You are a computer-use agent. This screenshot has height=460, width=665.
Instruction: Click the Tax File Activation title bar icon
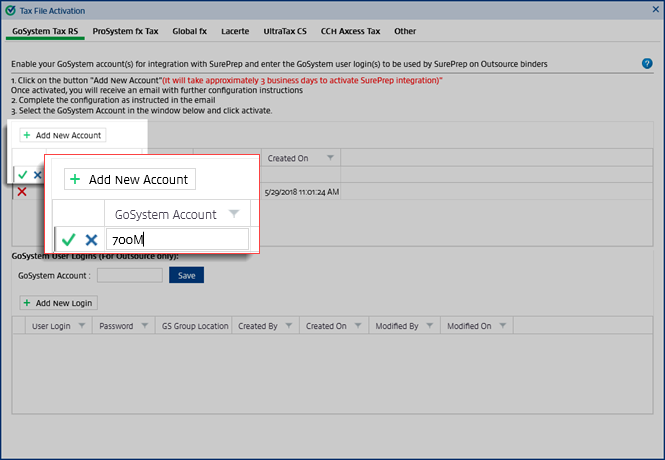pos(9,9)
